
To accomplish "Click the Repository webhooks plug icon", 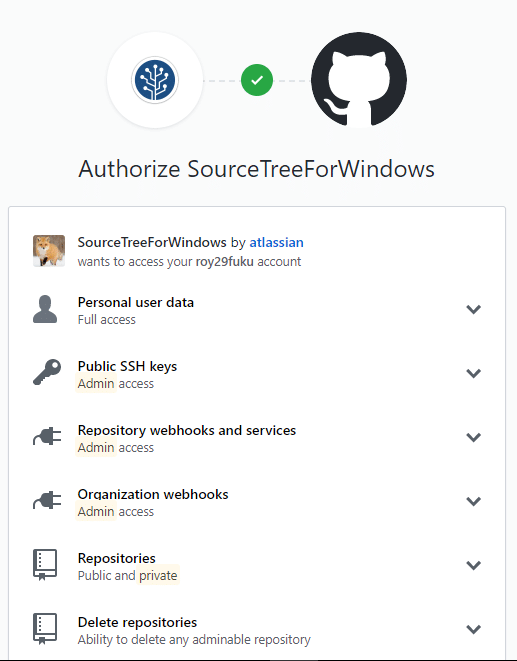I will click(x=47, y=436).
